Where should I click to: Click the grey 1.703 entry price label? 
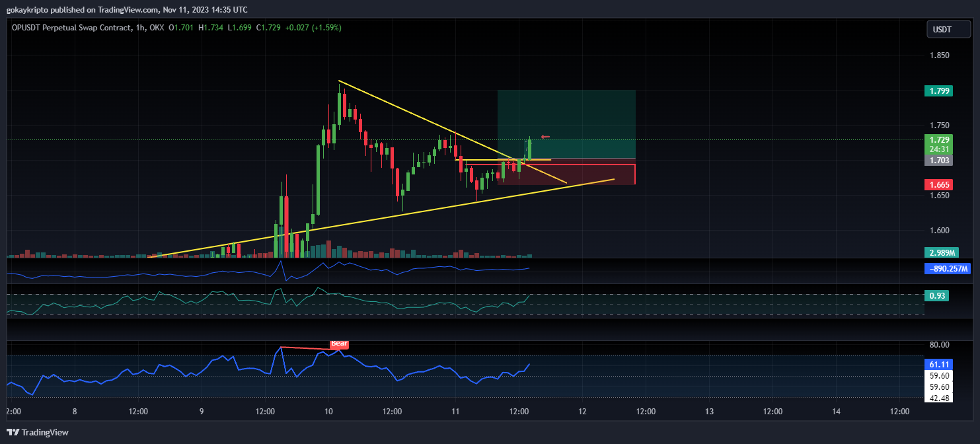(x=938, y=160)
